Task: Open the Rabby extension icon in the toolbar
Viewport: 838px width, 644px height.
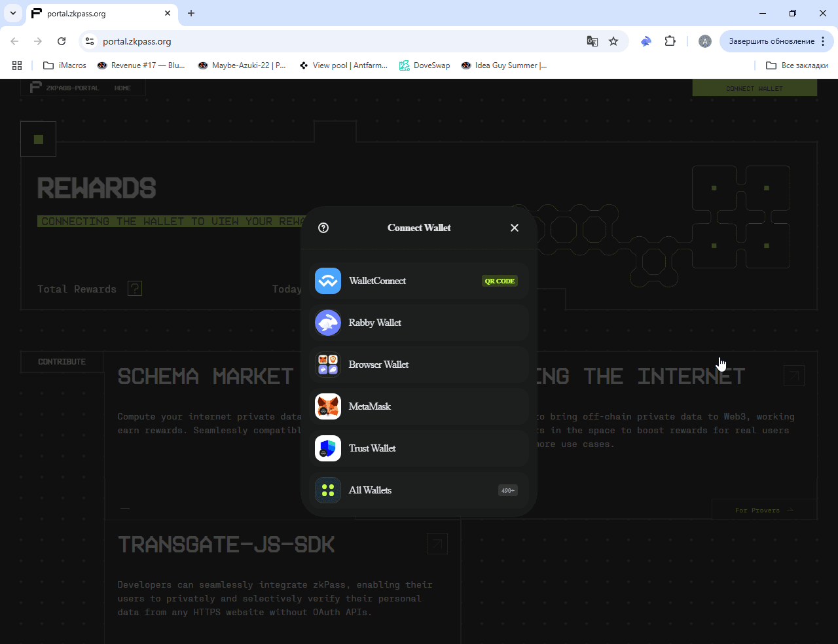Action: (x=646, y=41)
